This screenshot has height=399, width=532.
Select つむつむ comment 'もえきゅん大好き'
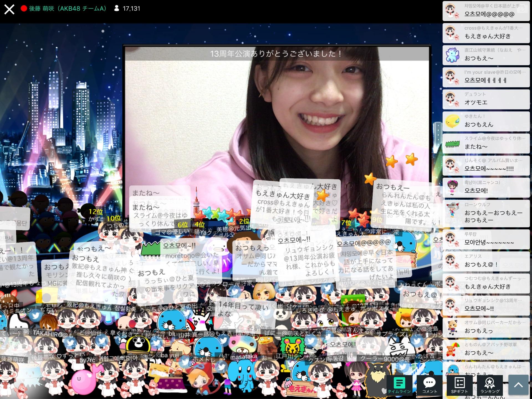(x=486, y=283)
